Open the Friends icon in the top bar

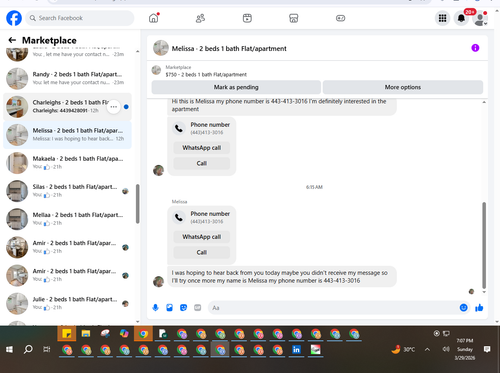pyautogui.click(x=200, y=18)
